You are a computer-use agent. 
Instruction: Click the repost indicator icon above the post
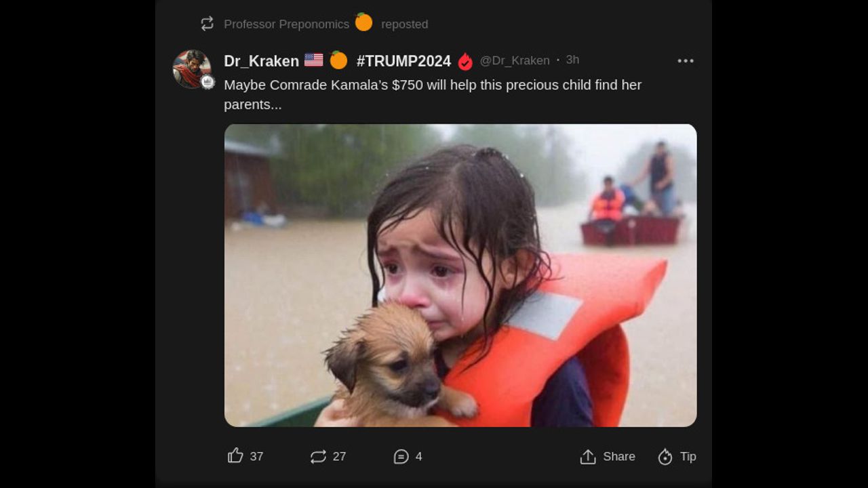(208, 24)
